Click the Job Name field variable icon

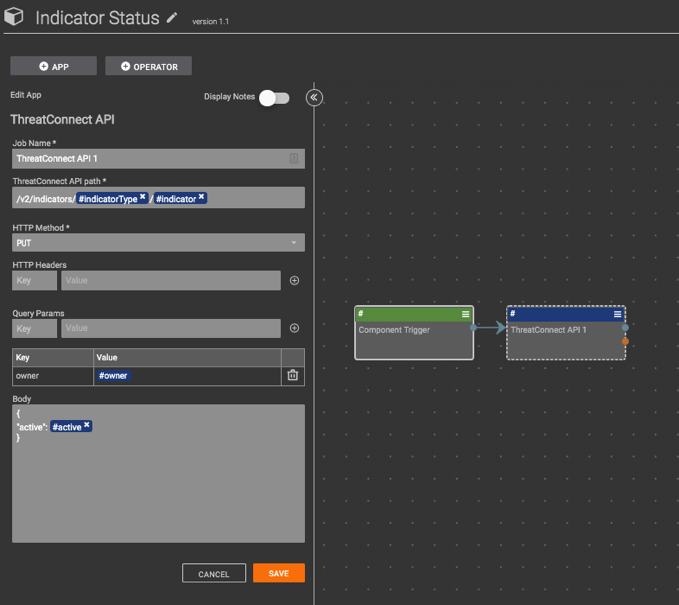(x=294, y=159)
